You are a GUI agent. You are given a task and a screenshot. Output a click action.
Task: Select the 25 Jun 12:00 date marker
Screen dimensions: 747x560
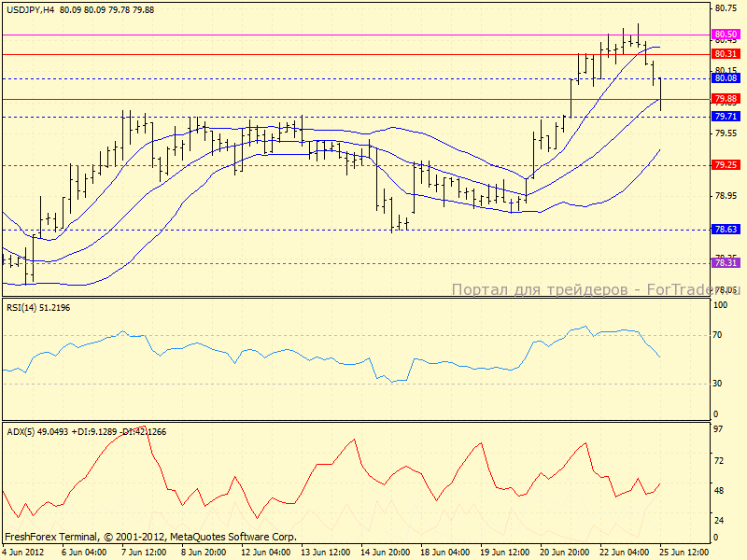[685, 552]
